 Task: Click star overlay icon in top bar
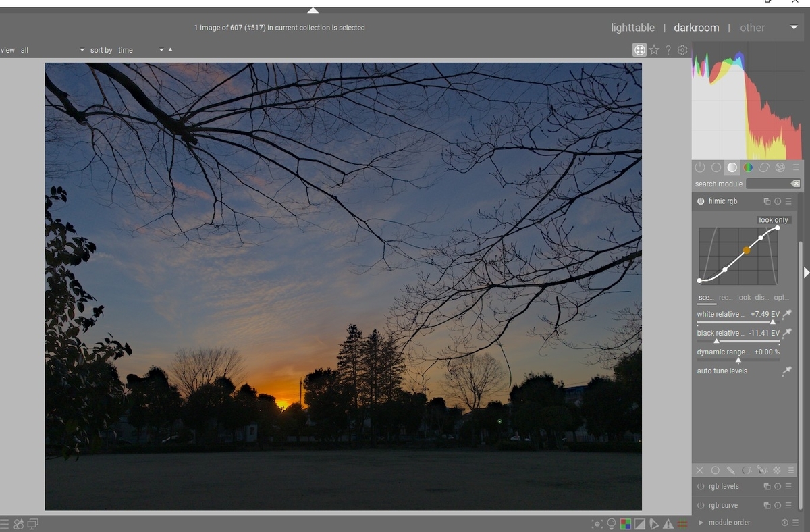tap(654, 50)
